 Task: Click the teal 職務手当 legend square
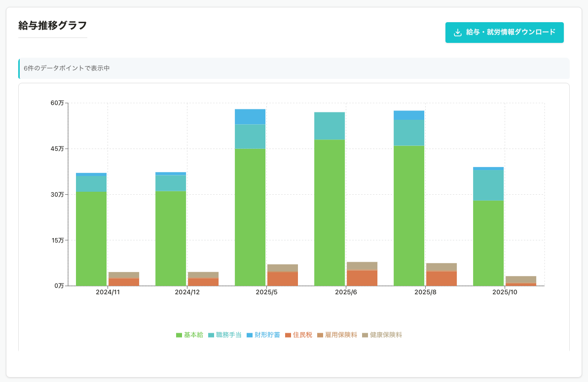point(211,335)
